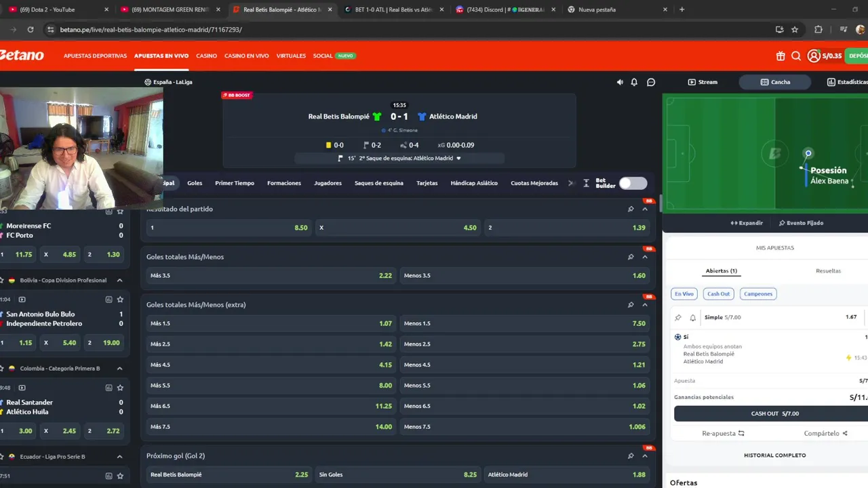Image resolution: width=868 pixels, height=488 pixels.
Task: Collapse the Próximo gol (Gol 2) section
Action: [645, 456]
